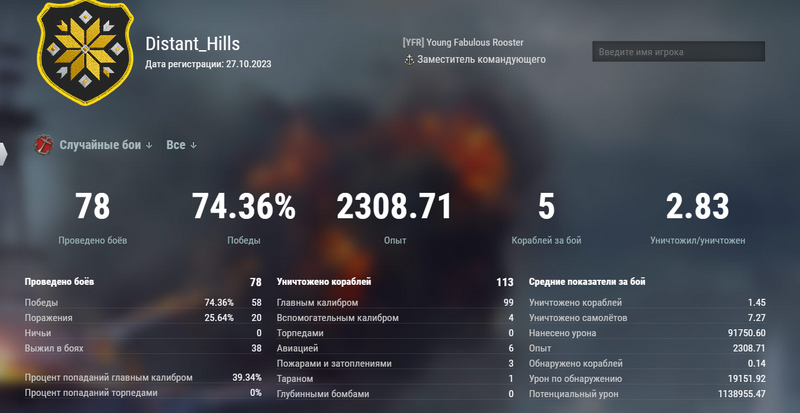Click the 74.36% wins statistic

point(244,207)
